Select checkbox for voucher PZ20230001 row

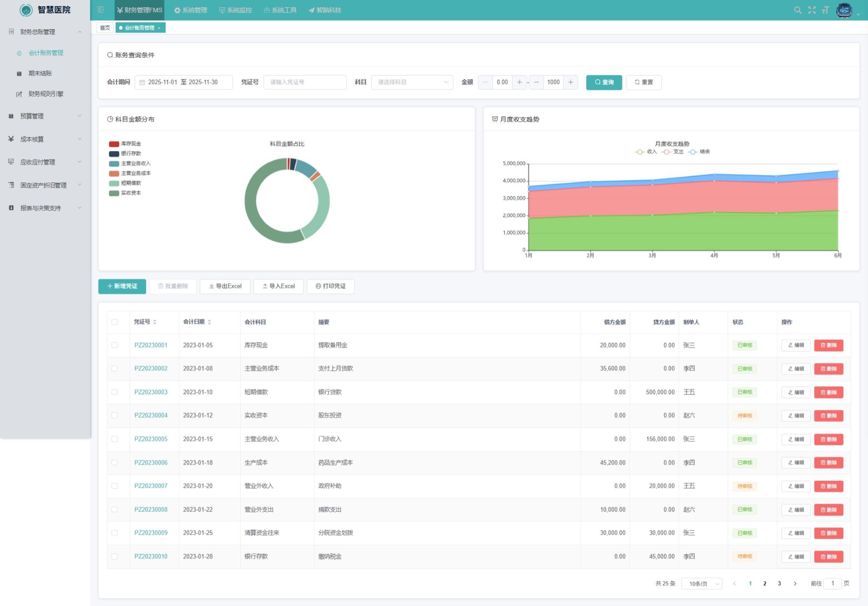point(115,345)
